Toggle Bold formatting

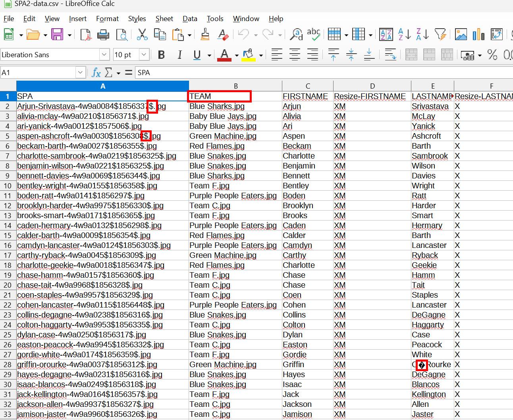(x=161, y=55)
